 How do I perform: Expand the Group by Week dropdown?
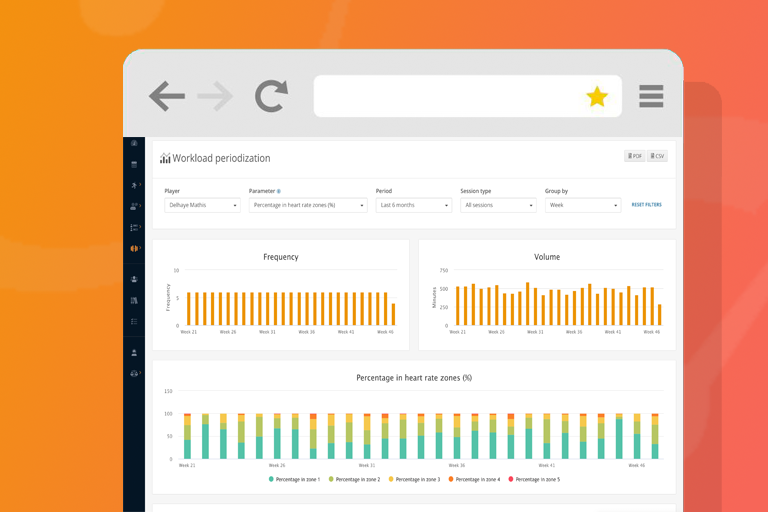tap(583, 205)
